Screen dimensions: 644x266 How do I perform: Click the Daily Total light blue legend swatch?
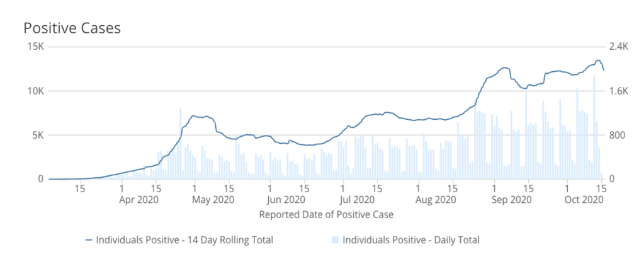(x=334, y=240)
